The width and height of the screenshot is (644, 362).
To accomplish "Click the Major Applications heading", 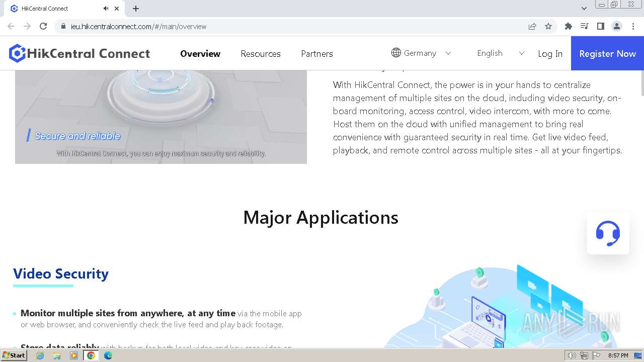I will tap(321, 217).
